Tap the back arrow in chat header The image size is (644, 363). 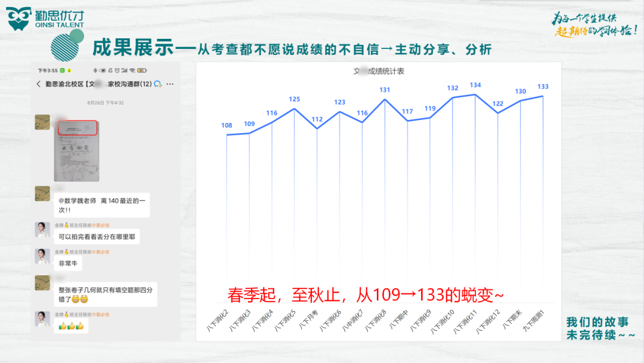click(39, 84)
